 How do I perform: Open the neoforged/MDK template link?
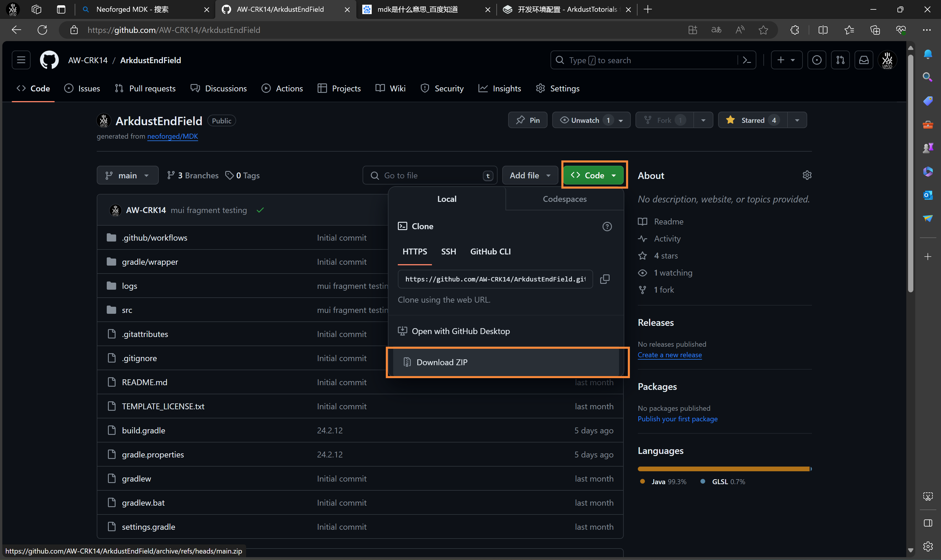pyautogui.click(x=173, y=136)
